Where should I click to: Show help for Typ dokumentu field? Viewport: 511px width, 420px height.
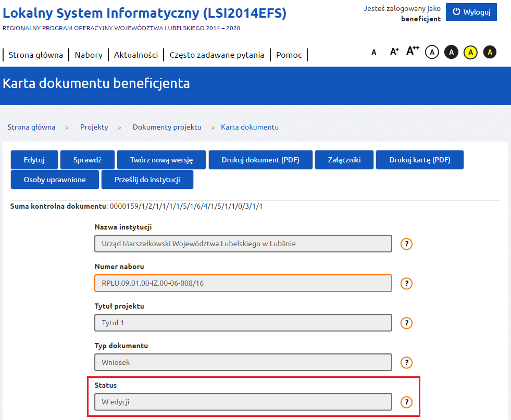pos(406,362)
